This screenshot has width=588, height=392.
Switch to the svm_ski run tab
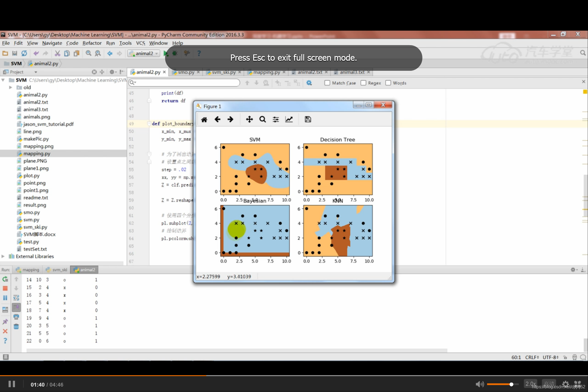pos(57,270)
